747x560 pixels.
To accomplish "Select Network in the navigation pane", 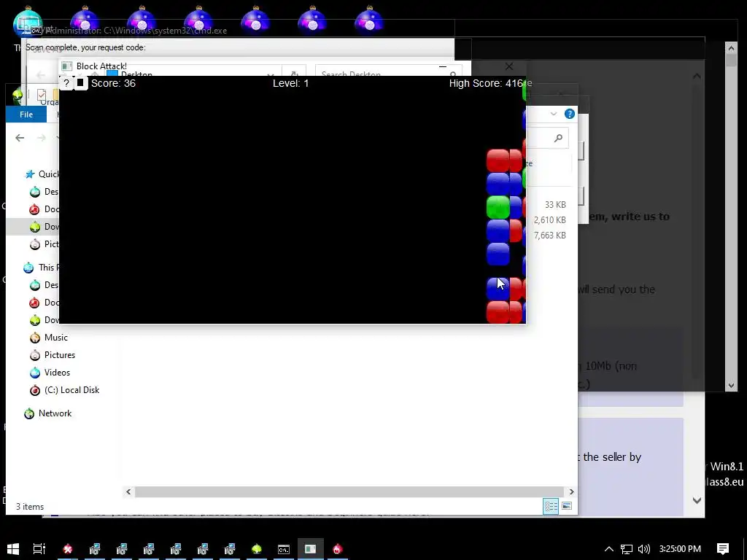I will point(48,413).
